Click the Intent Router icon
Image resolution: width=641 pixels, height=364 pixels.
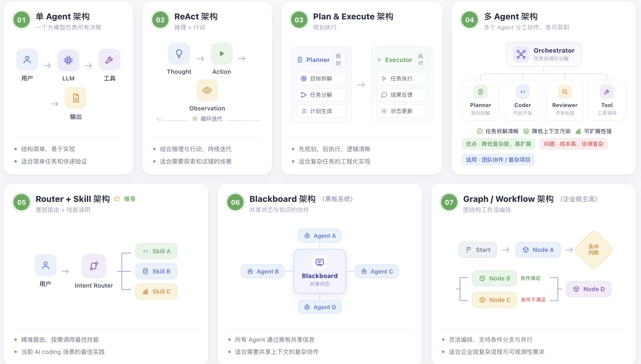click(x=94, y=266)
